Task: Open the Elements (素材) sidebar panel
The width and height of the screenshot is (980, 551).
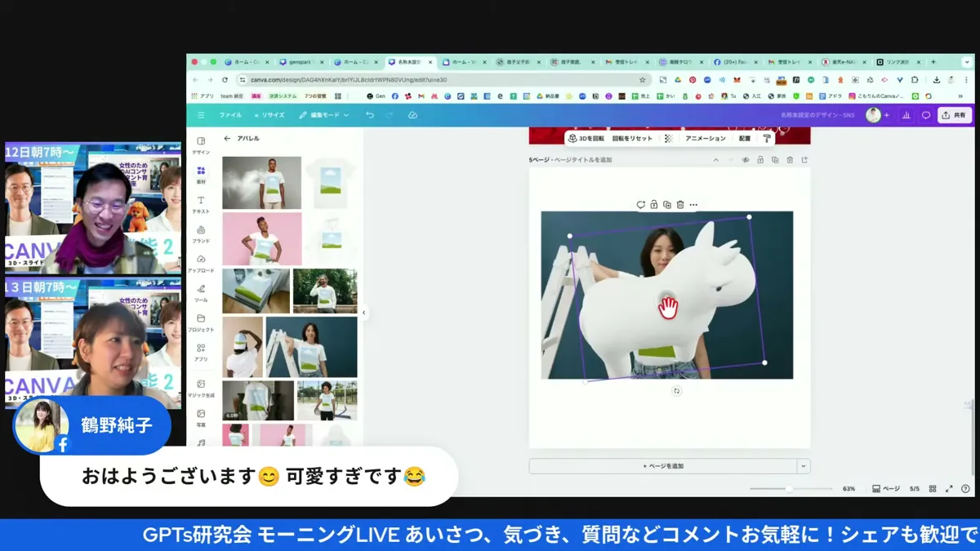Action: pos(201,175)
